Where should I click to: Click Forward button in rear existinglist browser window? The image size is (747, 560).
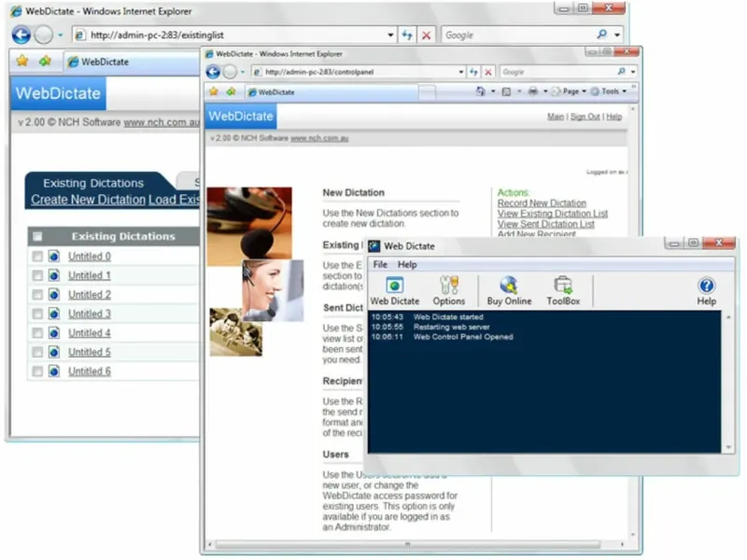[44, 35]
